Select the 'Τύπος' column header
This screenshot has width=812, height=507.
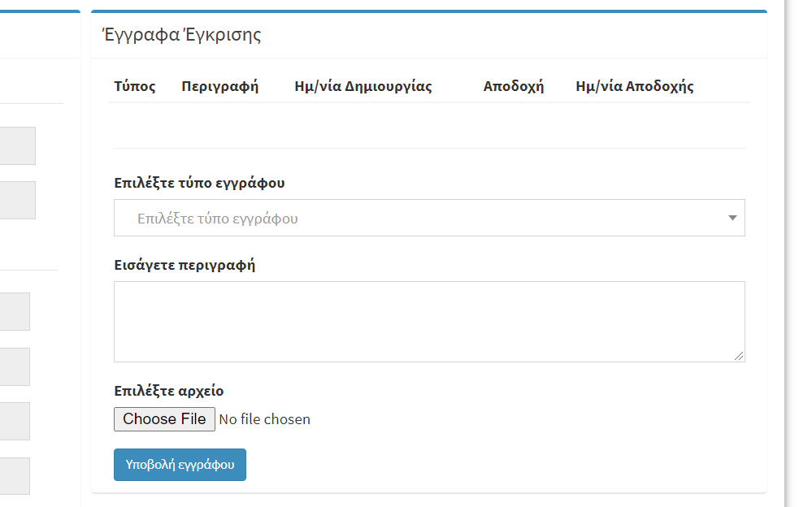point(135,86)
